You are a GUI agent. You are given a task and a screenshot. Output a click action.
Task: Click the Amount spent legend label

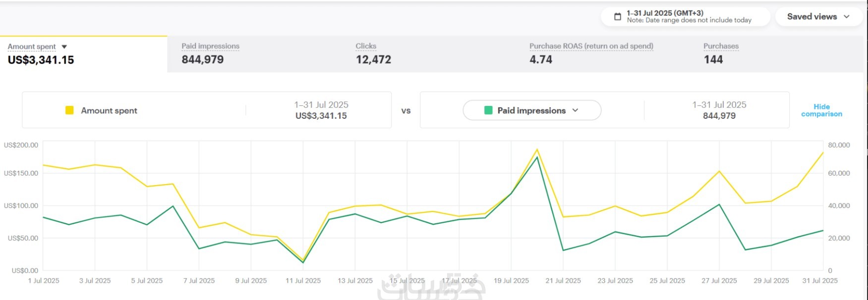pyautogui.click(x=109, y=111)
